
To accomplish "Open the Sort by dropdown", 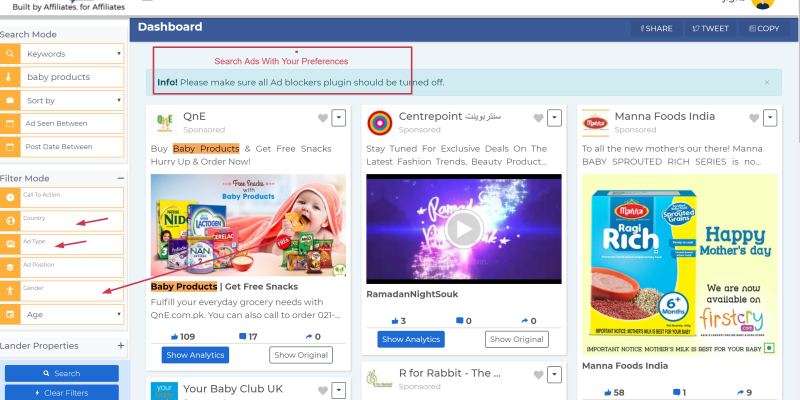I will click(x=72, y=101).
